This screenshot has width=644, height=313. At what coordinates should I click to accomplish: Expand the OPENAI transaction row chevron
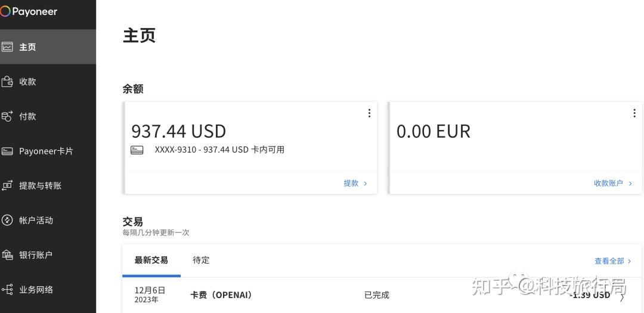coord(622,296)
